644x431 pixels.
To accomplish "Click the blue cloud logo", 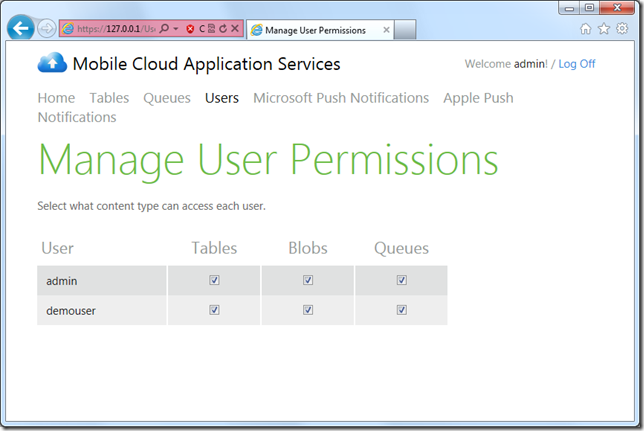I will 52,63.
